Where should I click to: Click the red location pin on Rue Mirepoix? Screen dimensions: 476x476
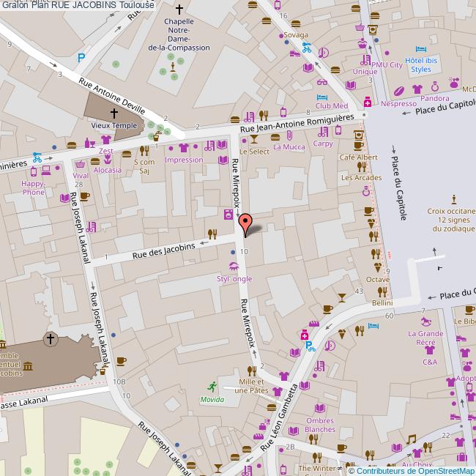(x=246, y=223)
